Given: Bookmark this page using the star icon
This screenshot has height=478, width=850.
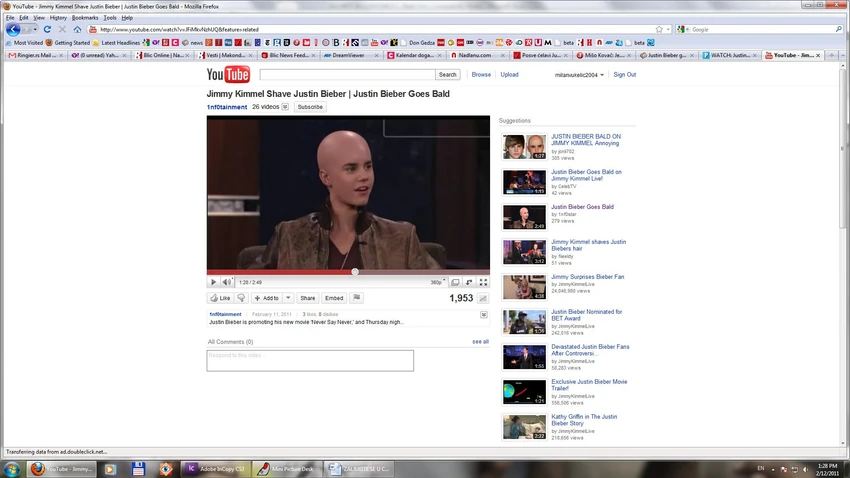Looking at the screenshot, I should tap(659, 29).
